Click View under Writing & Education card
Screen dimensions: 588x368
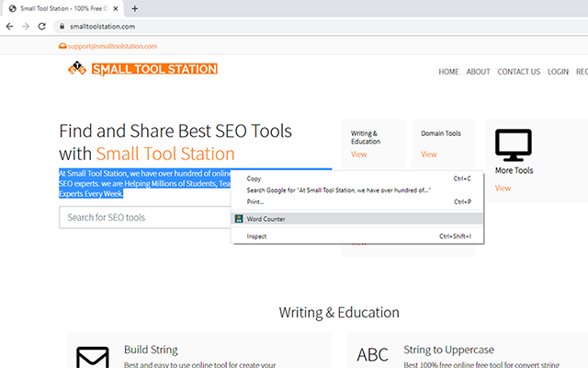click(359, 155)
